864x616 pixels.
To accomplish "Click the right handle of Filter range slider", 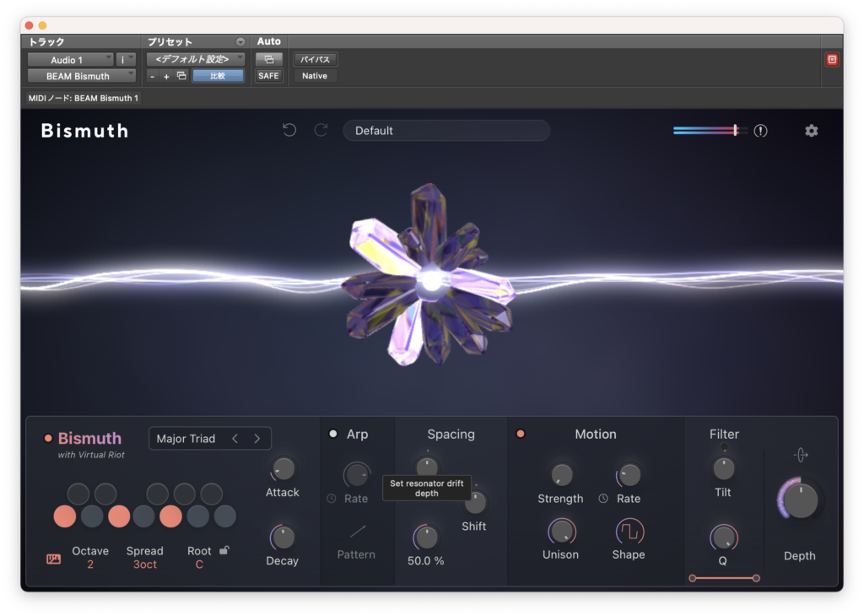I will [x=756, y=578].
